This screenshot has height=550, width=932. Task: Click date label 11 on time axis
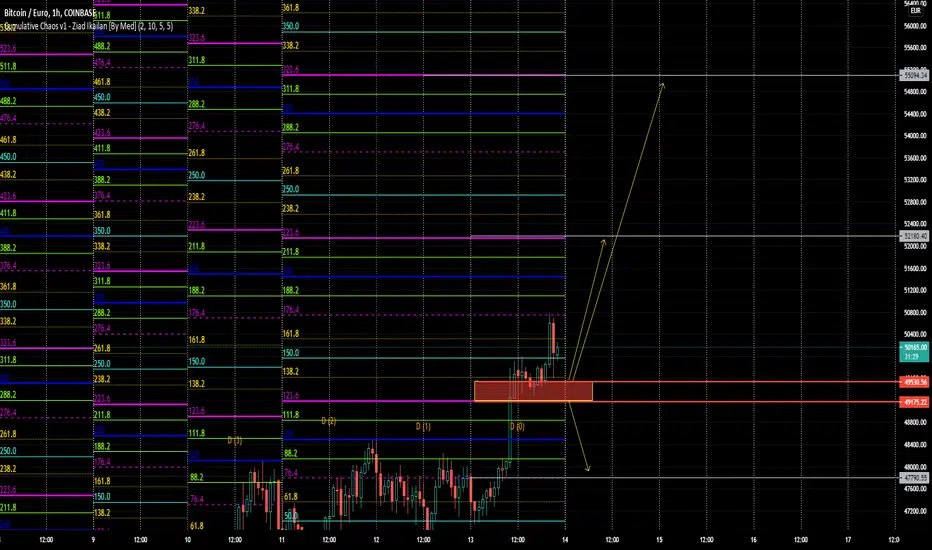(x=281, y=540)
